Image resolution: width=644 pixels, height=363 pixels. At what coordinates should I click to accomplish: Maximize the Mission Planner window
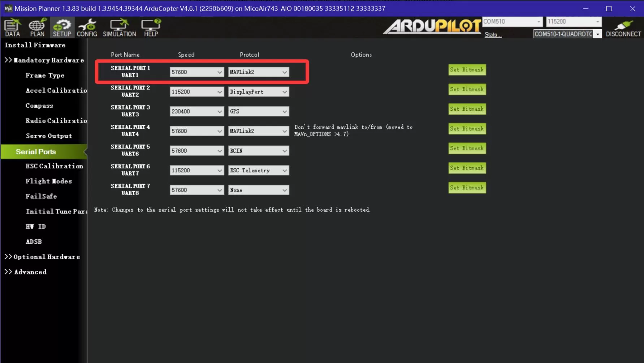(x=609, y=9)
